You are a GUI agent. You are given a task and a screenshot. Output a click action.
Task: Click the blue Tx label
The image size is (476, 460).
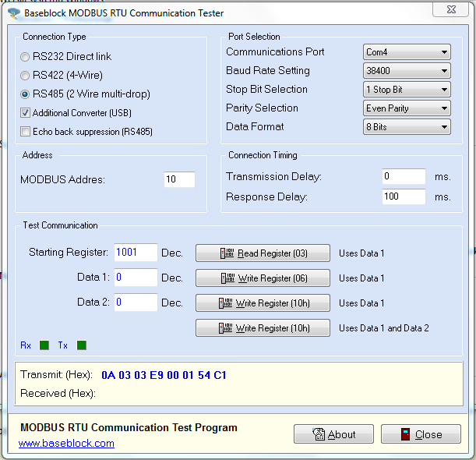63,345
